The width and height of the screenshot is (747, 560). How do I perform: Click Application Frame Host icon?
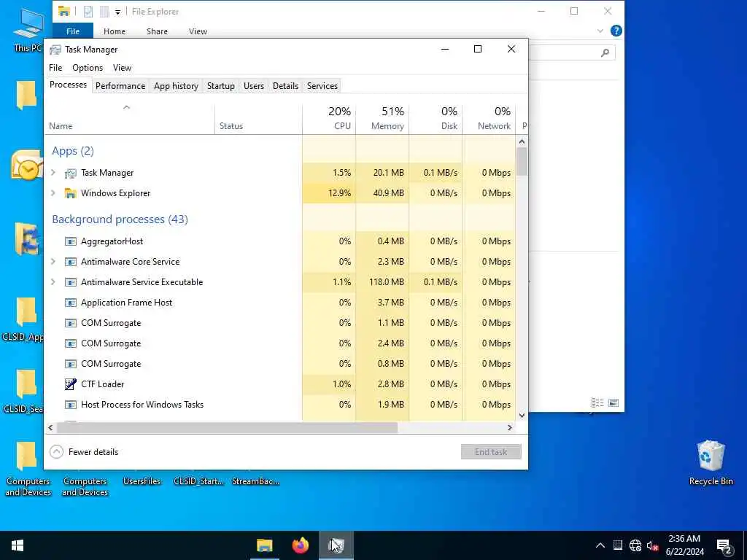(x=71, y=303)
